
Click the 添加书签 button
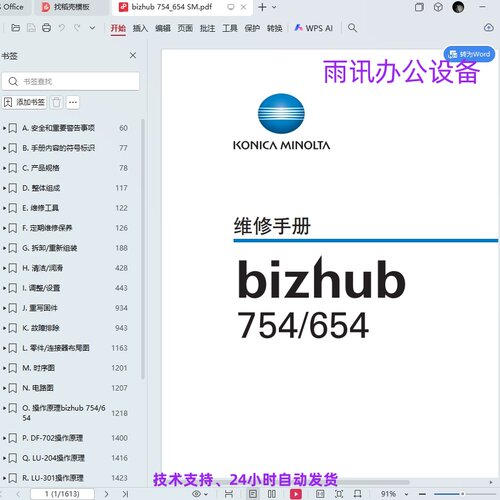(x=24, y=102)
